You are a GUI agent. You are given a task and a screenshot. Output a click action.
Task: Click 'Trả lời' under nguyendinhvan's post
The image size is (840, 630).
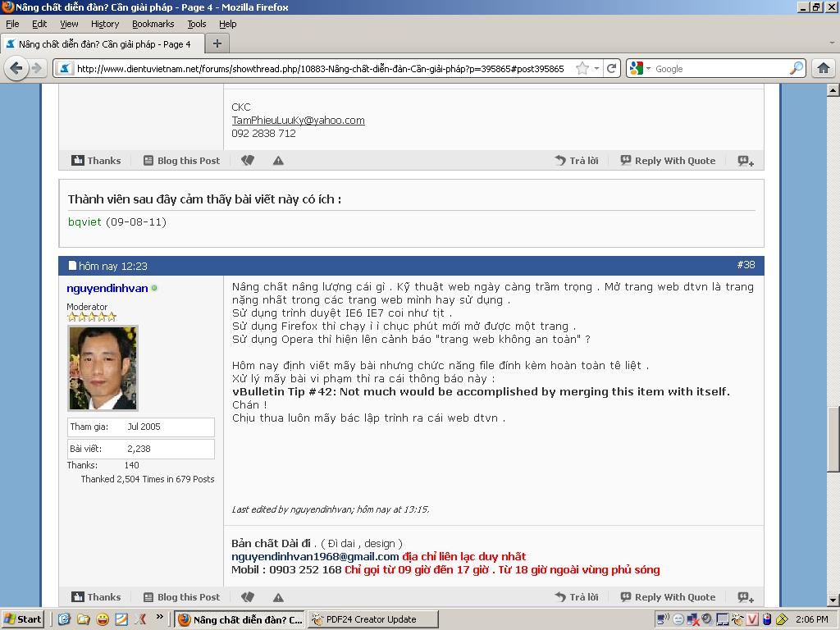[577, 597]
